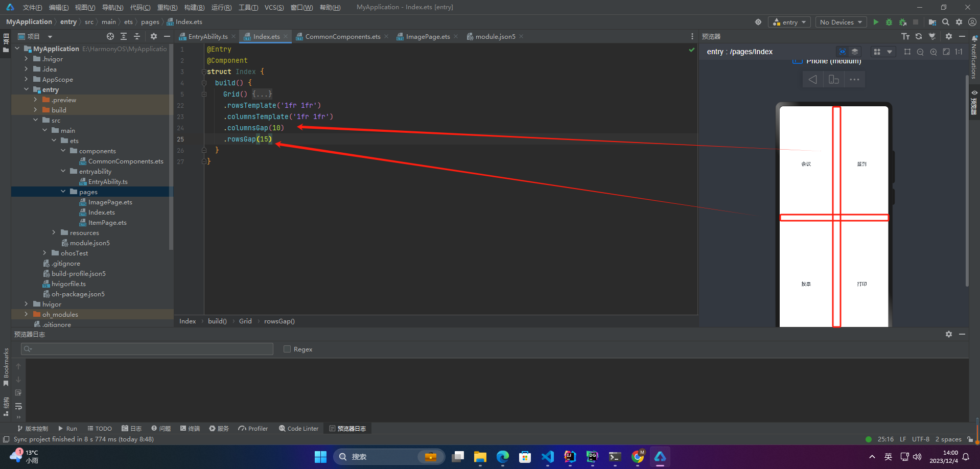
Task: Select ItemPage.ets in project tree
Action: 107,222
